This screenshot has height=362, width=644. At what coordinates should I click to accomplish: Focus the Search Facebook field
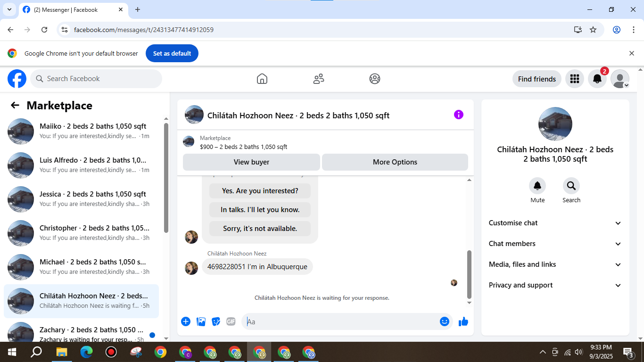96,79
